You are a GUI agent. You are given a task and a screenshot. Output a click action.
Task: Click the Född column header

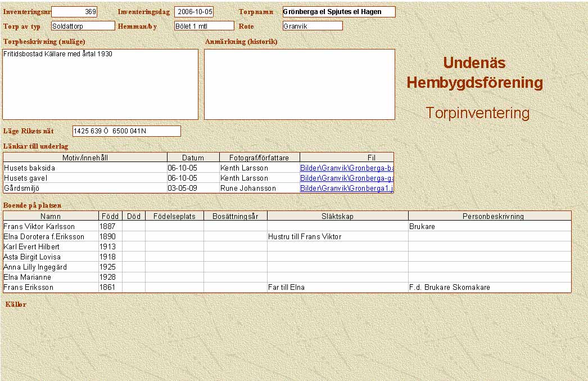(x=110, y=216)
